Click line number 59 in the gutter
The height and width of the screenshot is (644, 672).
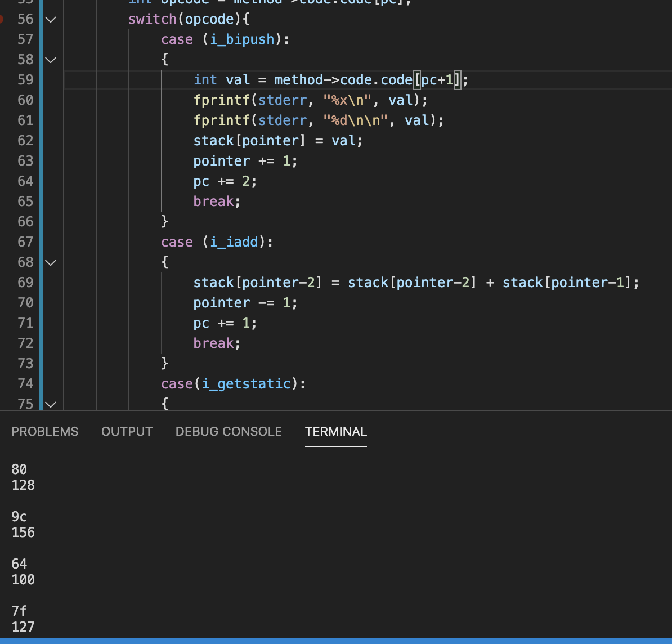pos(25,80)
